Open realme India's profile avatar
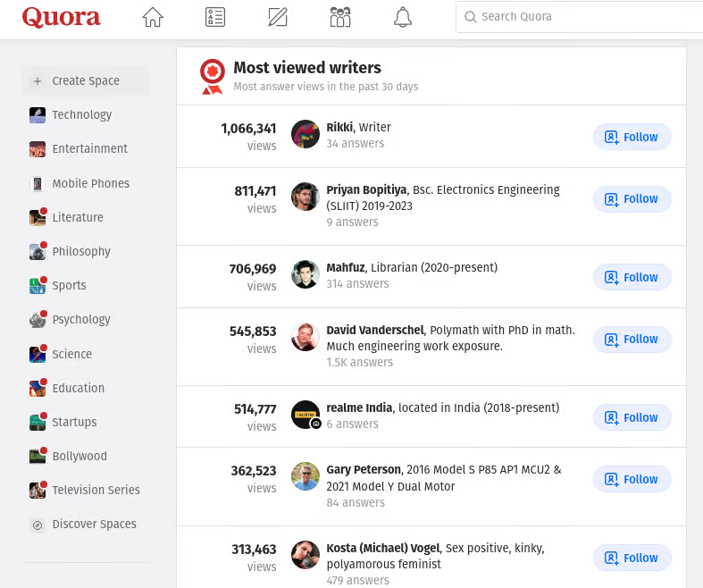Screen dimensions: 703x588 [305, 415]
